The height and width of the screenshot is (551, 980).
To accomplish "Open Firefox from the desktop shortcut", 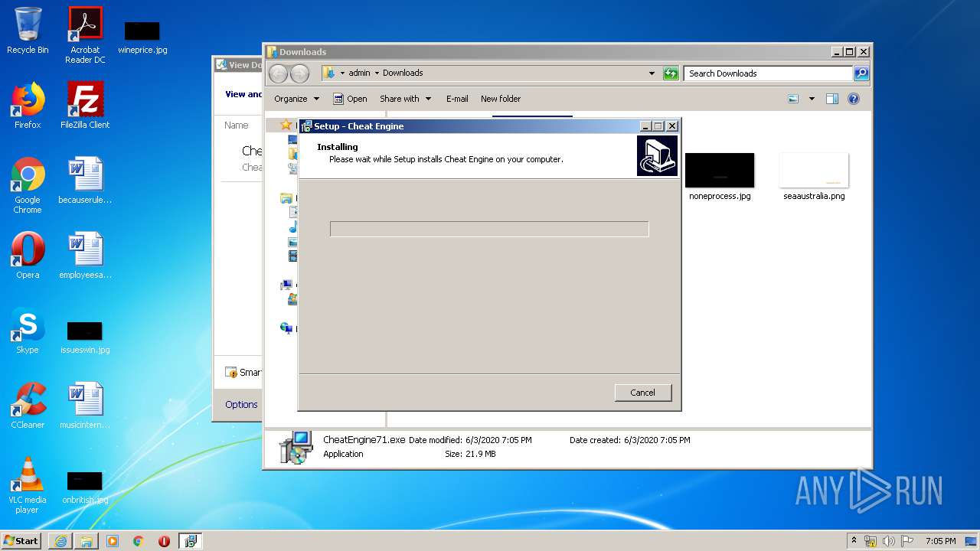I will (x=28, y=106).
